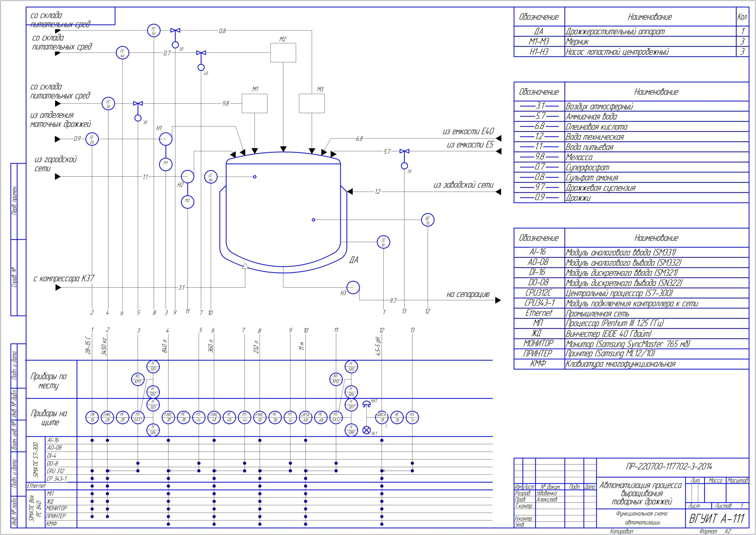Select the QE 7a pH sensor bubble

click(x=428, y=220)
